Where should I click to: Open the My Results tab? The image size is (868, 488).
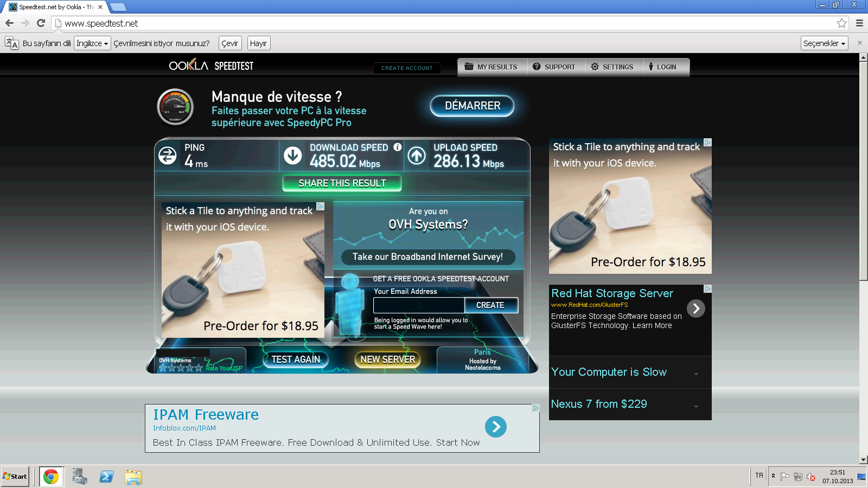492,67
